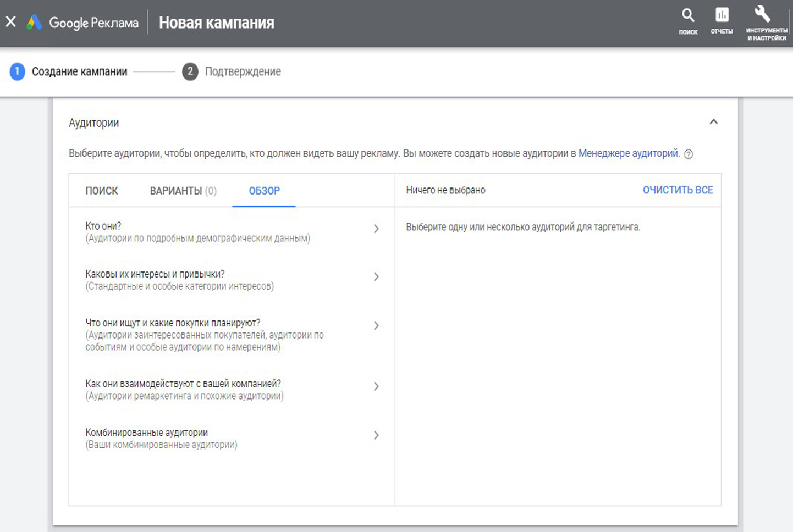Select the Обзор tab
This screenshot has height=532, width=793.
[264, 191]
